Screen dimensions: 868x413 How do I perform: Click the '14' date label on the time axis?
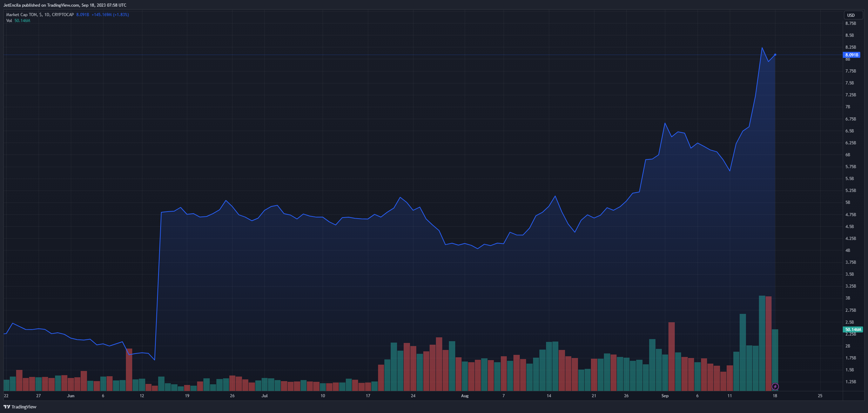(549, 396)
